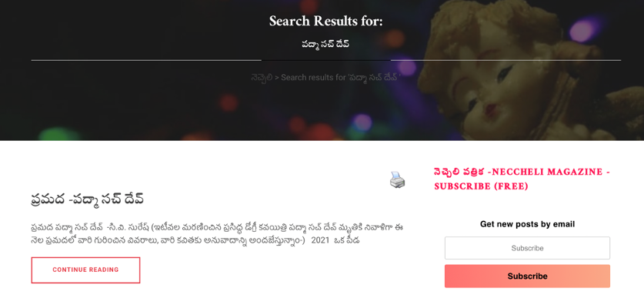Click the 'Get new posts by email' label
Screen dimensions: 644x308
tap(527, 224)
